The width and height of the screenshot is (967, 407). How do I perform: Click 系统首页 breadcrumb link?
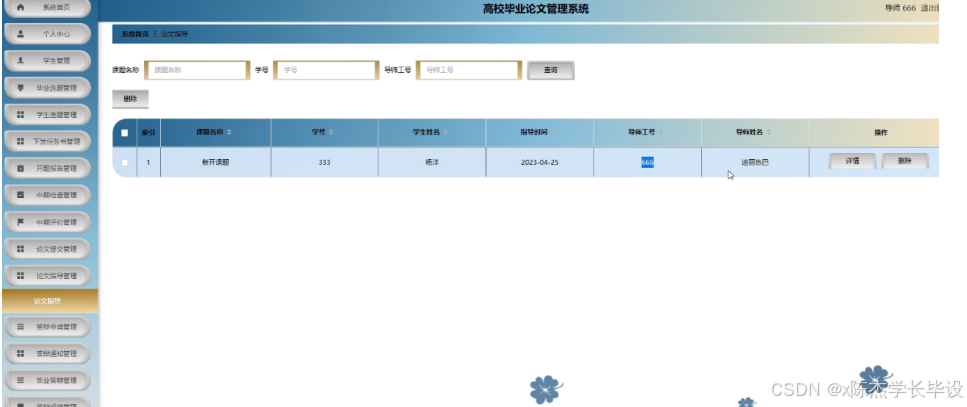point(134,35)
